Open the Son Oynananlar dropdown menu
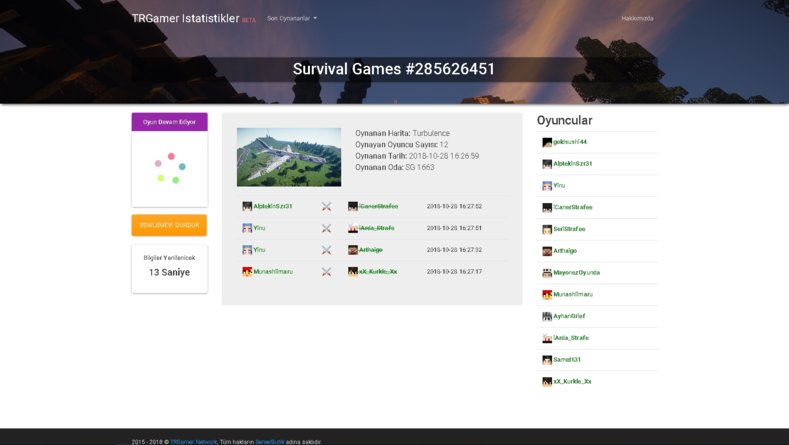Screen dimensions: 789x445 pos(292,19)
